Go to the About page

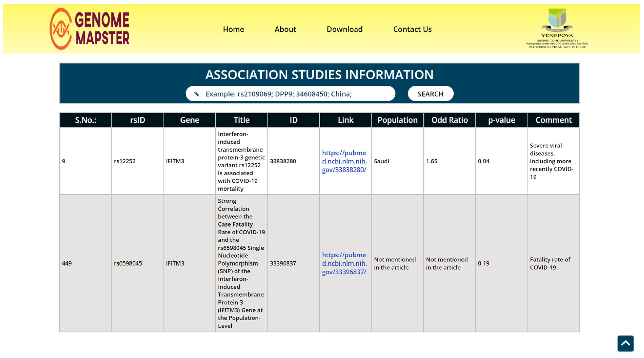pyautogui.click(x=285, y=29)
